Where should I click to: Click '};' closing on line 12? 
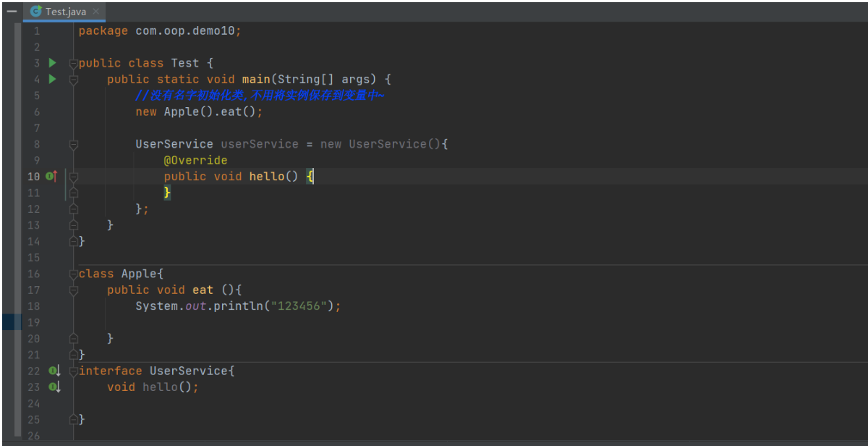pyautogui.click(x=142, y=209)
